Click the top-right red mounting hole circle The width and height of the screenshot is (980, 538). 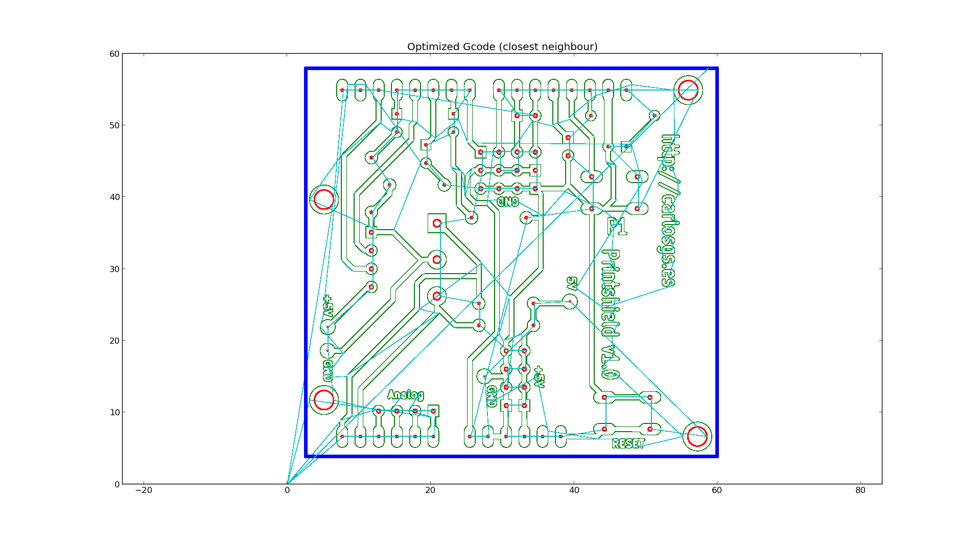coord(688,90)
